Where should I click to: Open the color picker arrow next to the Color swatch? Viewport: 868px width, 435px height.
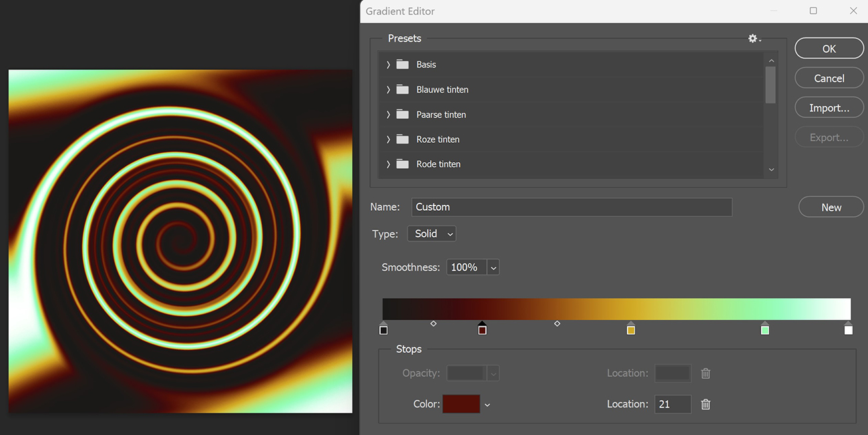point(487,404)
